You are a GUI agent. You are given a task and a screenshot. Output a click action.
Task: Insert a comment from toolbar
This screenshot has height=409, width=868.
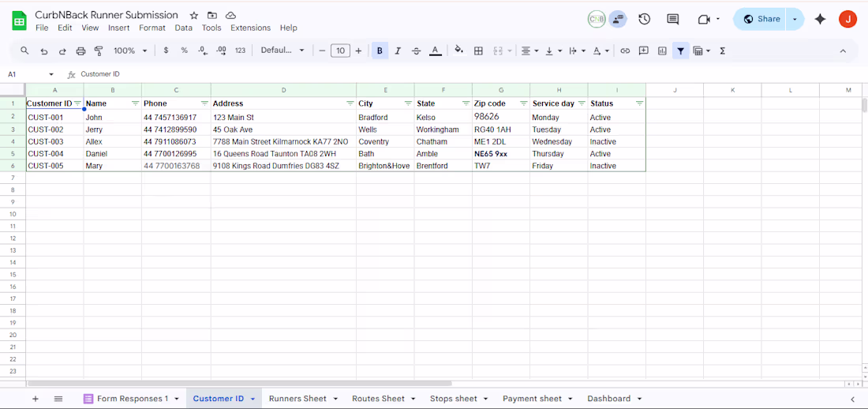pos(643,51)
